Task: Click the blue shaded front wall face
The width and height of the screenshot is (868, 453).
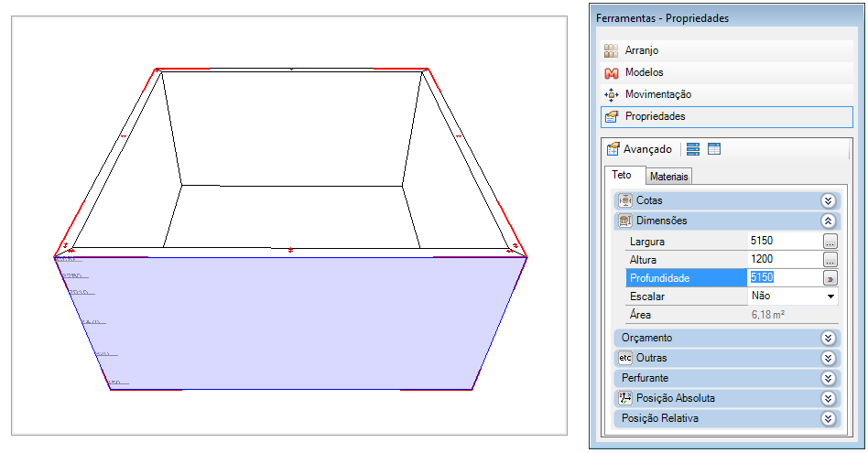Action: click(290, 323)
